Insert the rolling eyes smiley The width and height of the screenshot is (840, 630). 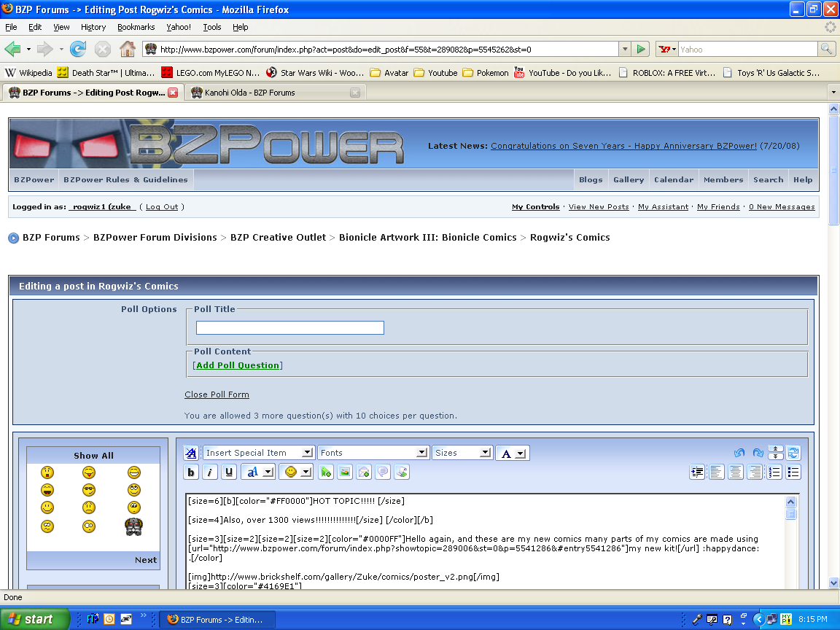[x=134, y=490]
